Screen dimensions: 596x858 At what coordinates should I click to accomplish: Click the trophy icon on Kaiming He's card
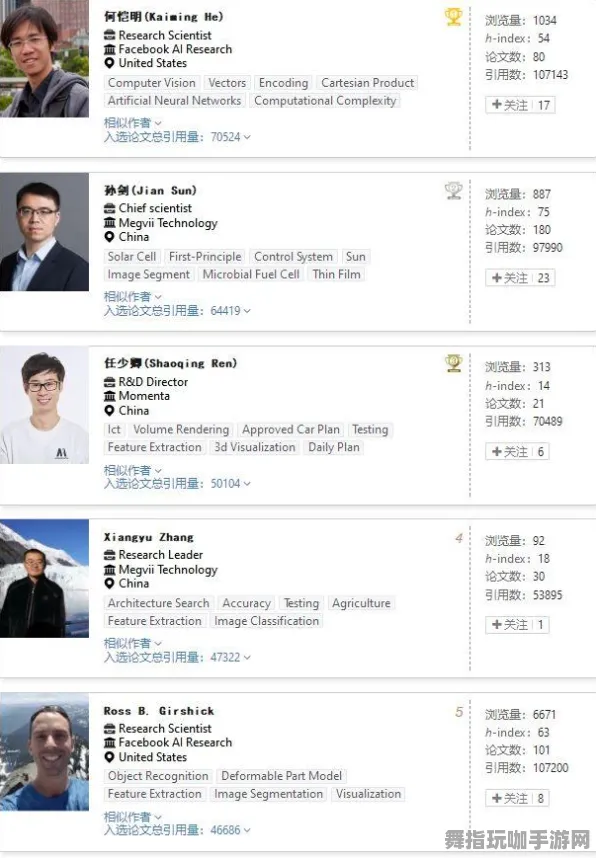coord(453,16)
